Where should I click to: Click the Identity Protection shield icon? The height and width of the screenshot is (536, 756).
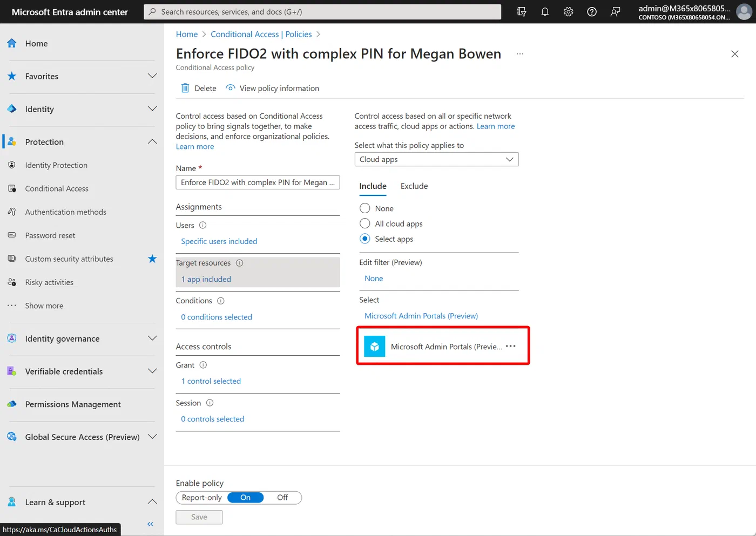point(12,165)
